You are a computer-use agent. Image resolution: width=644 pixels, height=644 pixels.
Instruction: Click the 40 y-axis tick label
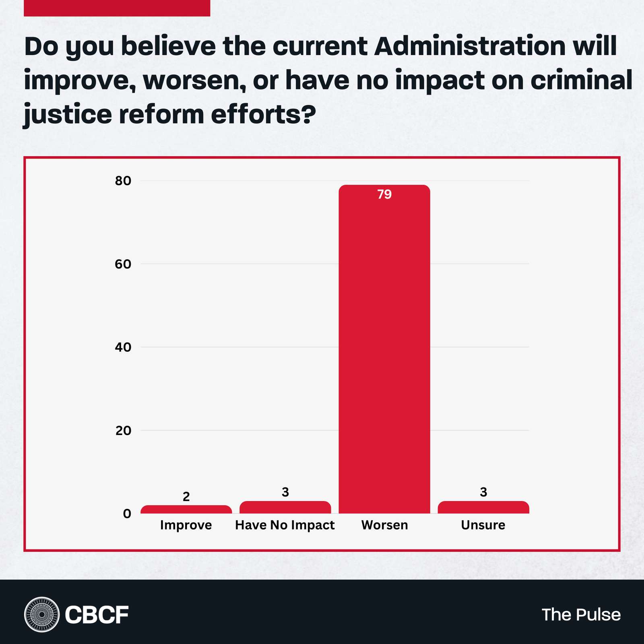coord(123,347)
